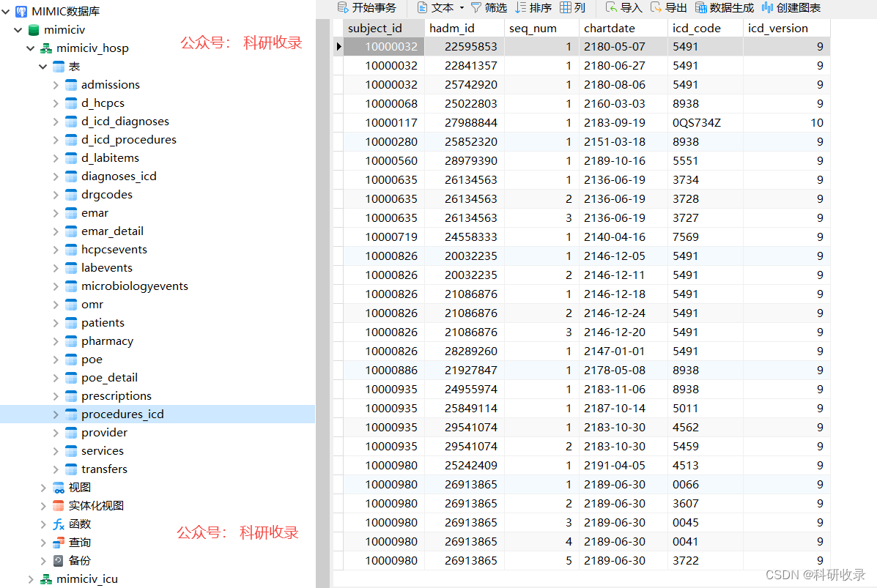
Task: Select the drgcodes table
Action: 107,195
